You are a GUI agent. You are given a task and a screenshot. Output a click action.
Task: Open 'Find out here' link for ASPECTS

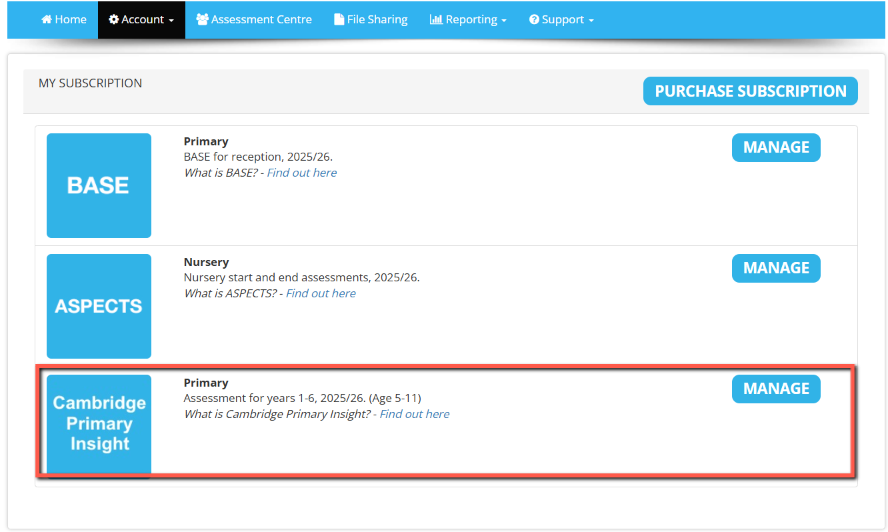[x=321, y=294]
